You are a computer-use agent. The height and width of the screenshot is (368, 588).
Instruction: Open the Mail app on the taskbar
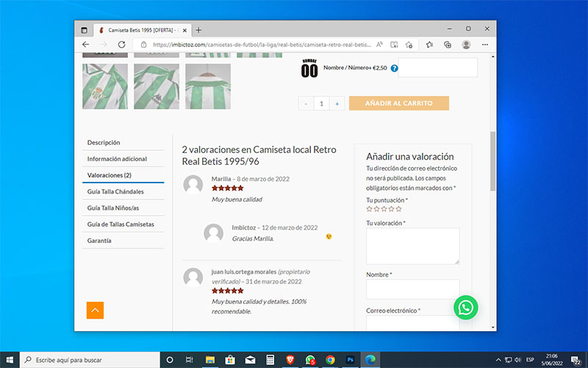[x=250, y=360]
